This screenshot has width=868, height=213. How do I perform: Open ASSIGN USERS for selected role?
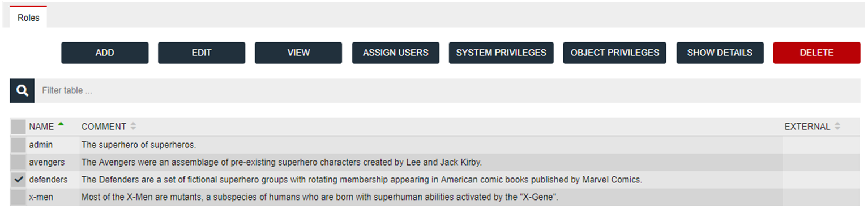point(396,53)
